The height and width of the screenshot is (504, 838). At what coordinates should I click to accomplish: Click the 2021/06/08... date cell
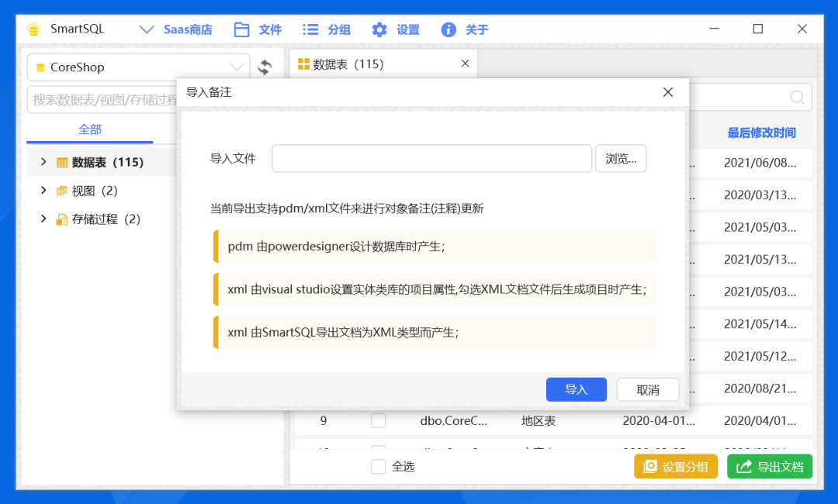click(760, 163)
